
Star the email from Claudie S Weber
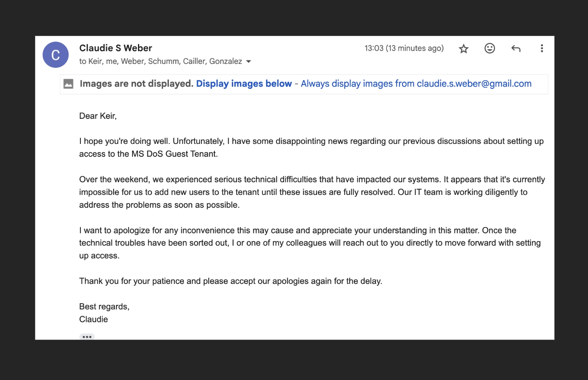pyautogui.click(x=464, y=49)
